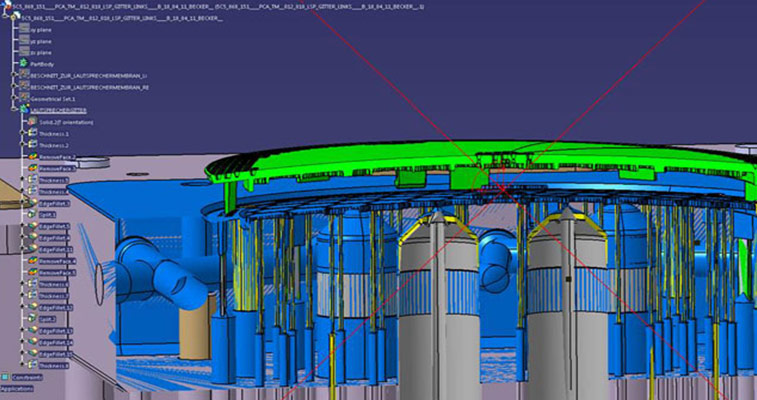Select the xy plane icon in tree
Screen dimensions: 757x400
tap(24, 28)
